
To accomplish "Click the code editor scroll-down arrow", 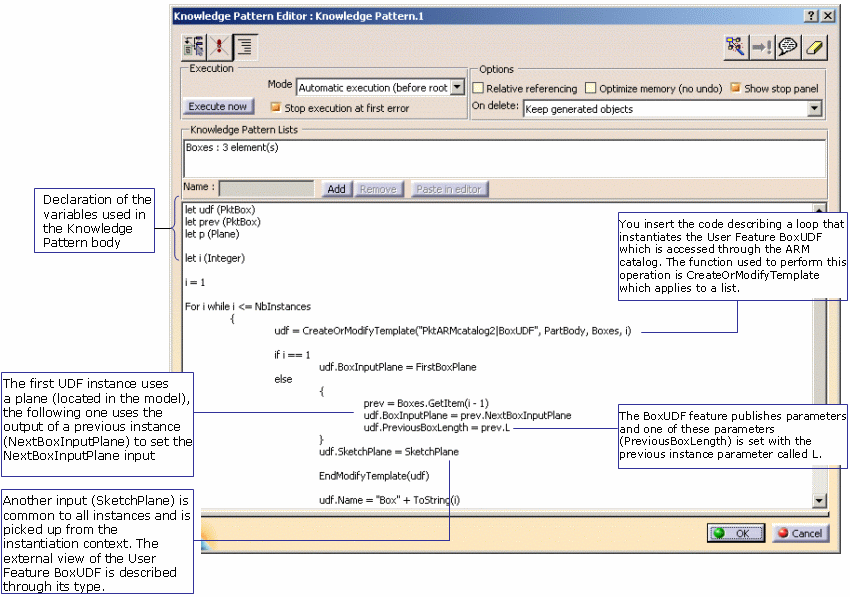I will coord(820,500).
